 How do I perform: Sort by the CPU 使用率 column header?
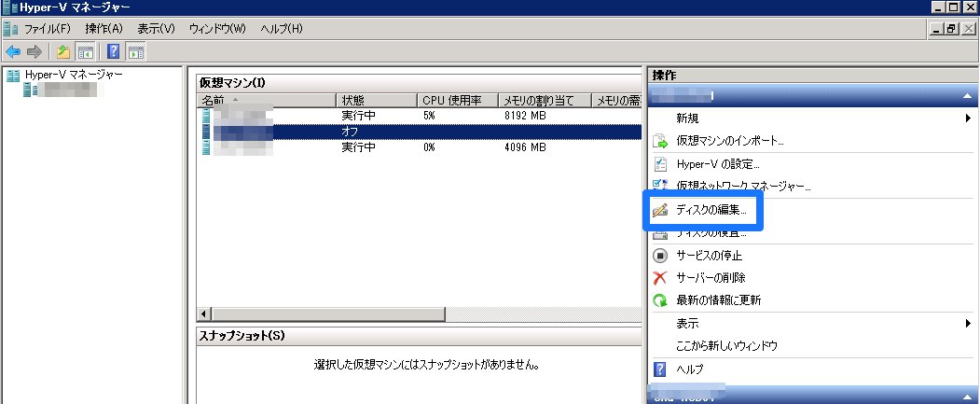click(458, 101)
